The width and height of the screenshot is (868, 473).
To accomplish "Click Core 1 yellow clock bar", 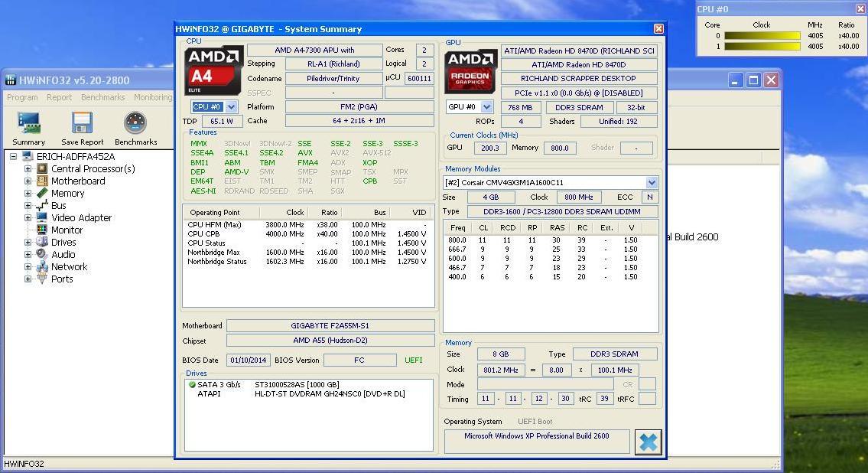I will click(762, 47).
